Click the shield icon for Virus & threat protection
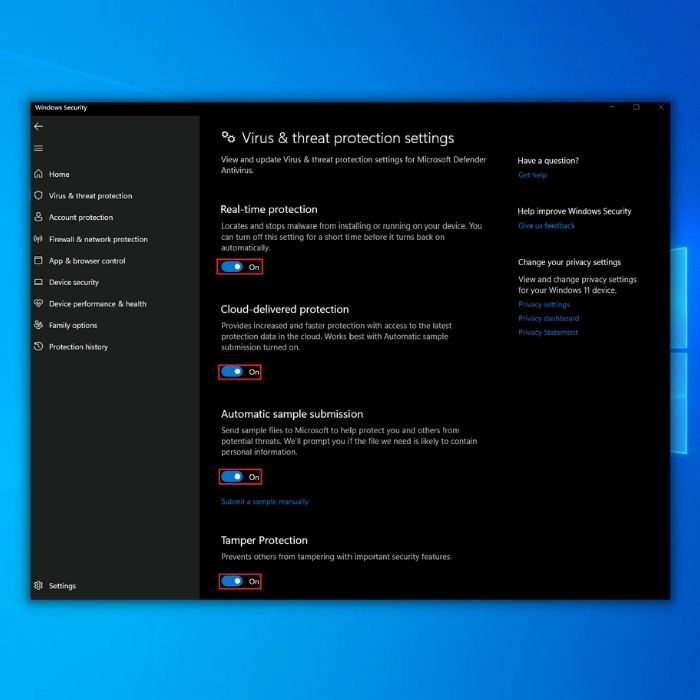 [x=38, y=195]
